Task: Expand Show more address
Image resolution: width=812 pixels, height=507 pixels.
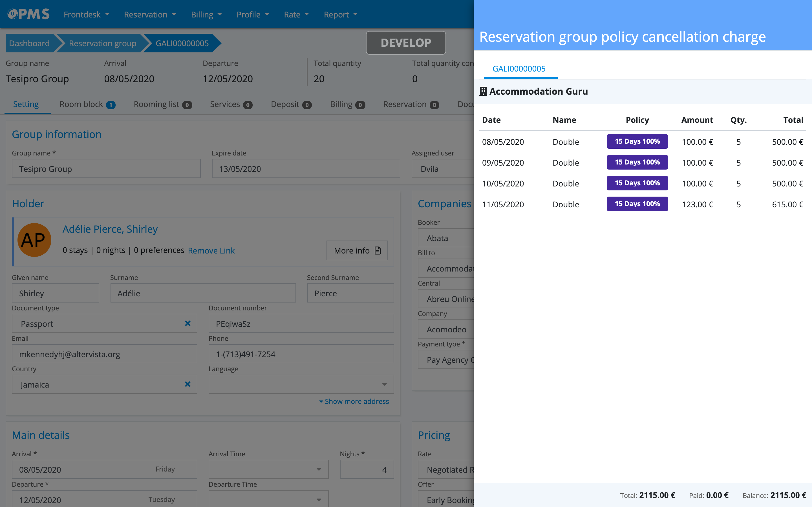Action: (354, 401)
